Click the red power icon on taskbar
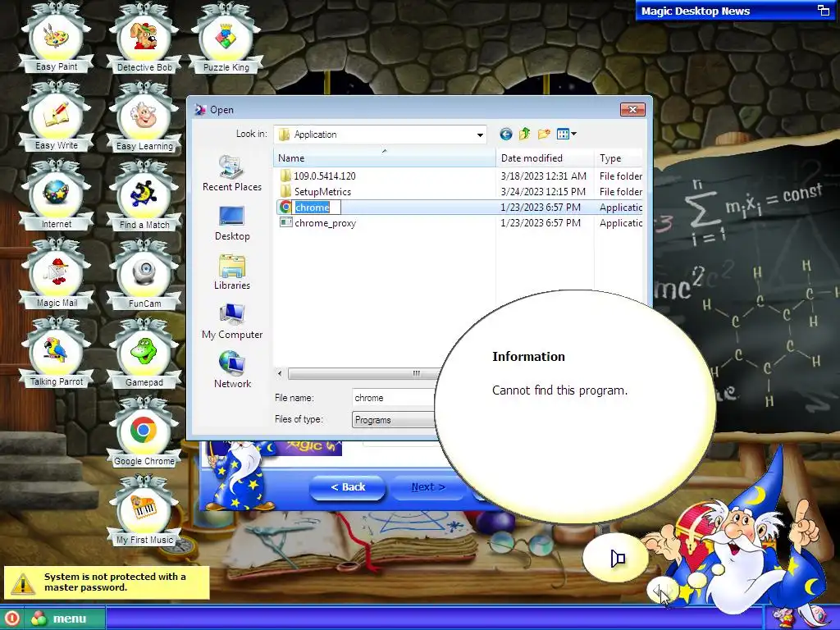This screenshot has width=840, height=630. pyautogui.click(x=11, y=619)
